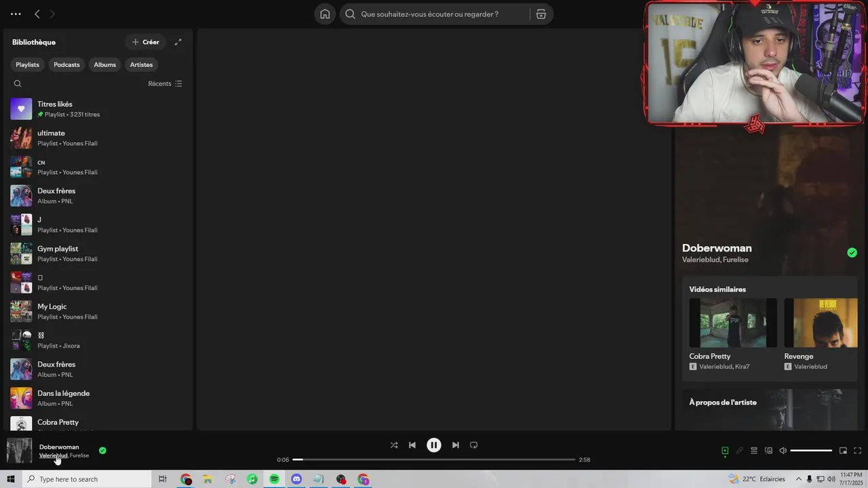Click the top-left three-dots menu
This screenshot has height=488, width=868.
(16, 14)
